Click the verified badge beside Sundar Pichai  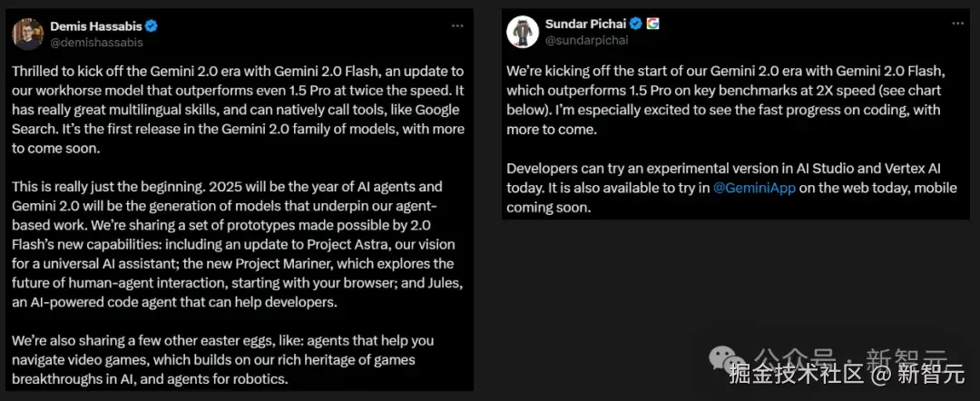coord(637,24)
